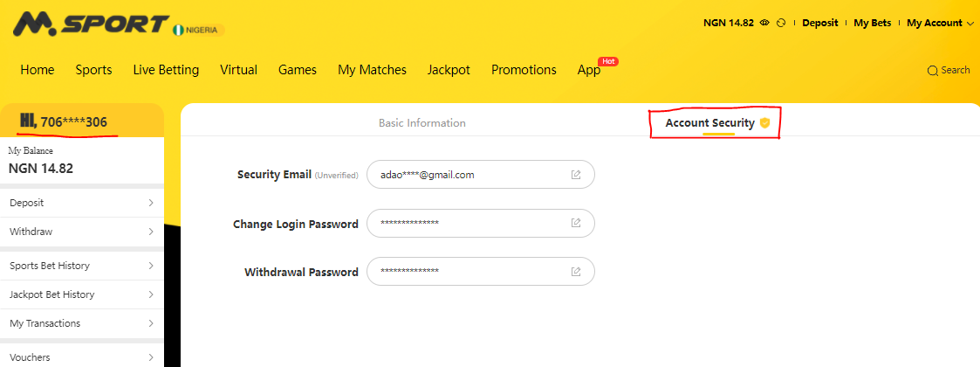Edit Change Login Password pencil icon
Image resolution: width=980 pixels, height=367 pixels.
tap(576, 223)
